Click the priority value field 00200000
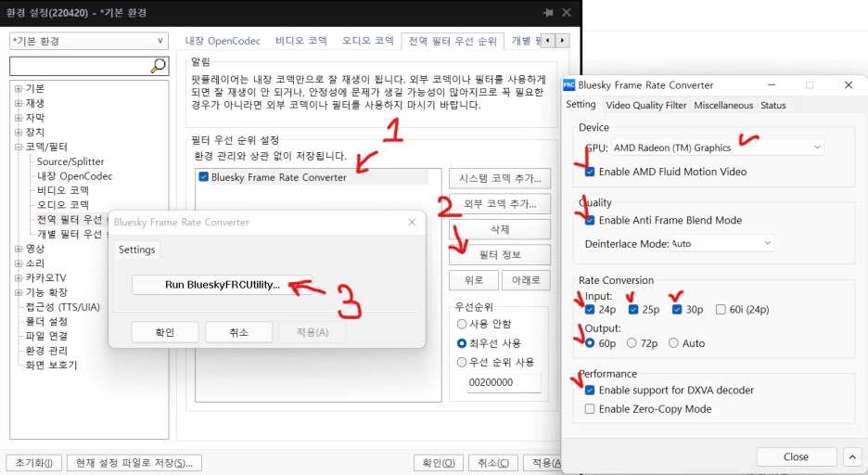The image size is (868, 475). [x=504, y=382]
